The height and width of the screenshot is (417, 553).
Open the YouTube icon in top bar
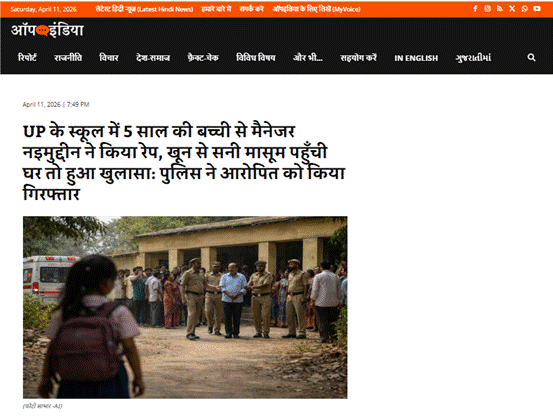point(537,9)
